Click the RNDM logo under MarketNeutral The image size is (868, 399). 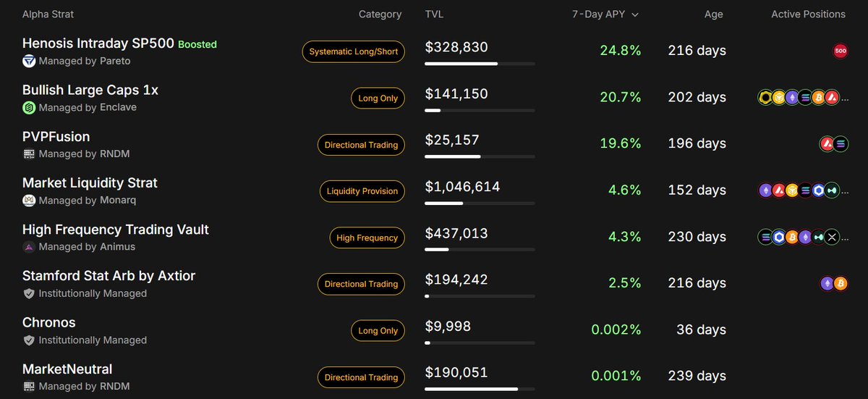point(29,386)
